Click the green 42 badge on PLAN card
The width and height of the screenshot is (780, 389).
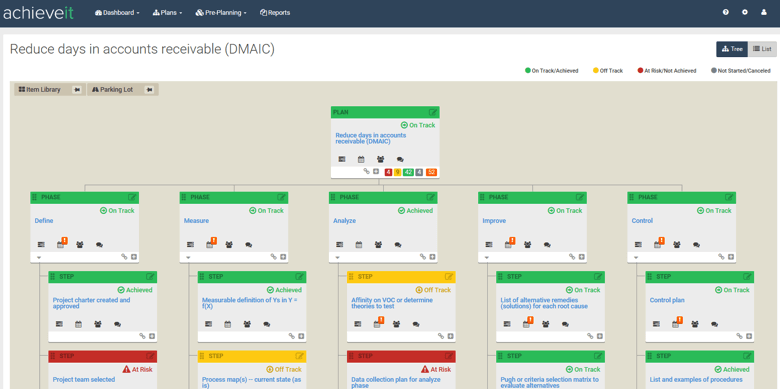pyautogui.click(x=408, y=172)
